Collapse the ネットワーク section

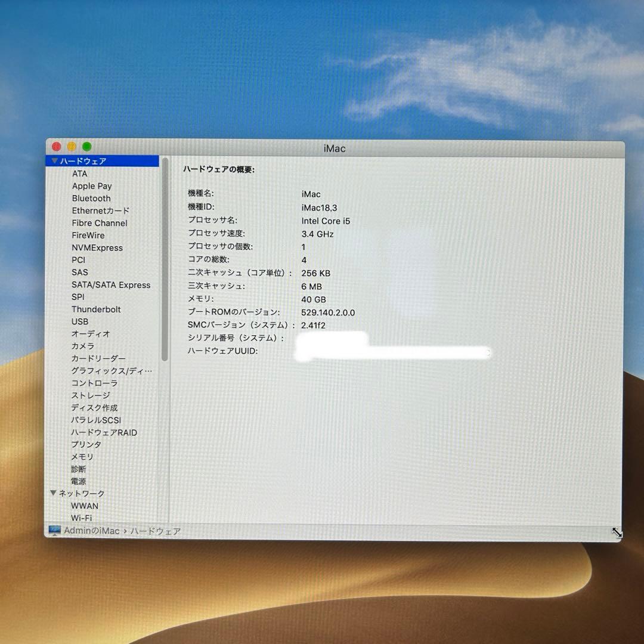tap(53, 493)
